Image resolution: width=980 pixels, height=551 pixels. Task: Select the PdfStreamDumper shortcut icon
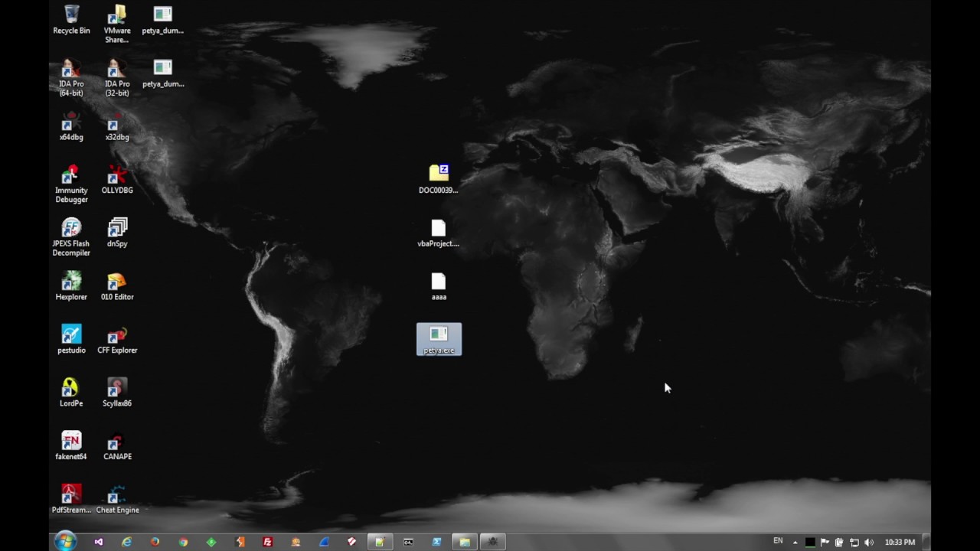(71, 499)
